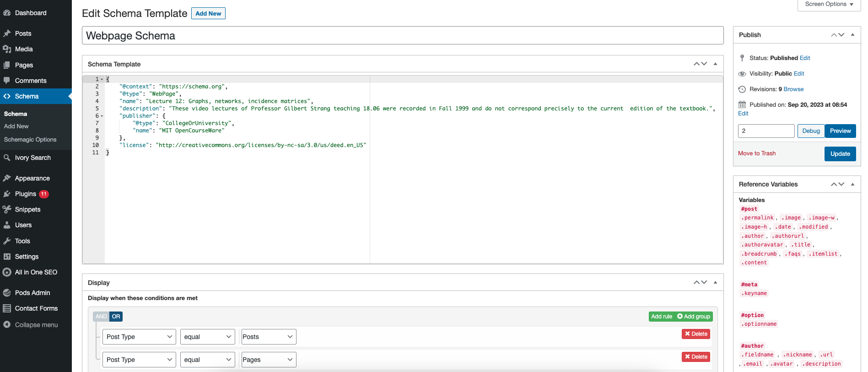This screenshot has width=868, height=372.
Task: Click the Update button
Action: [x=840, y=154]
